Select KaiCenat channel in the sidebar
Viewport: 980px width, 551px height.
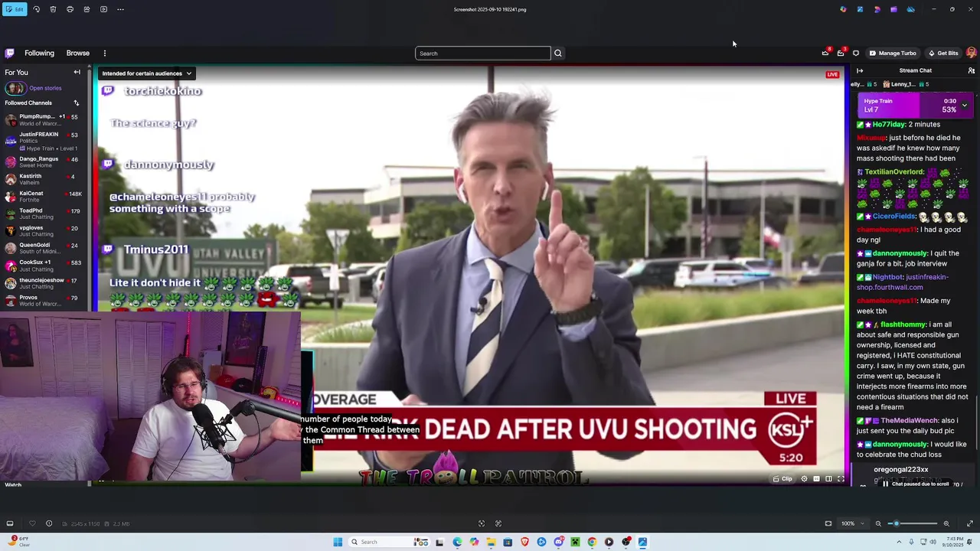pos(44,197)
